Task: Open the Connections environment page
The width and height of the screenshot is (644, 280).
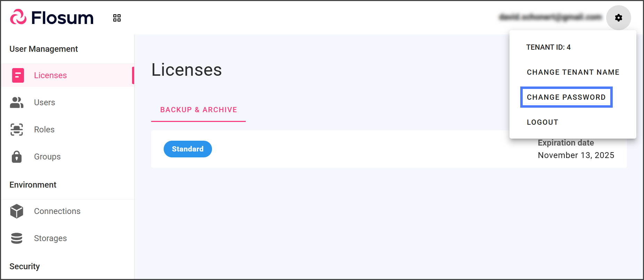Action: coord(57,211)
